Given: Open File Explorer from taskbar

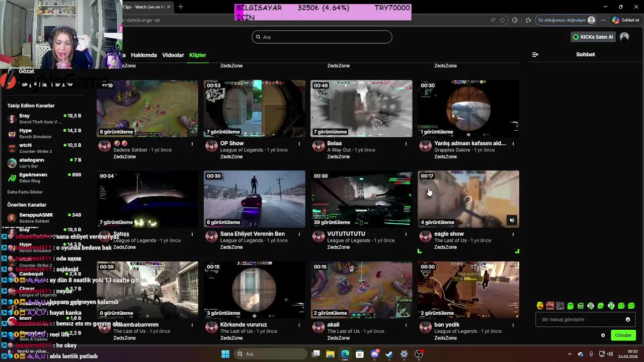Looking at the screenshot, I should (x=330, y=354).
